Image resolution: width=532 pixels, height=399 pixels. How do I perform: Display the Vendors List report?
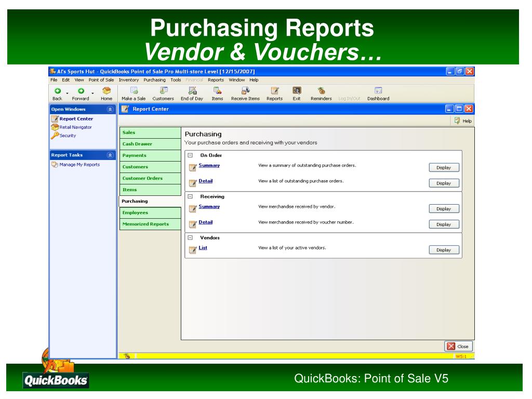click(444, 250)
